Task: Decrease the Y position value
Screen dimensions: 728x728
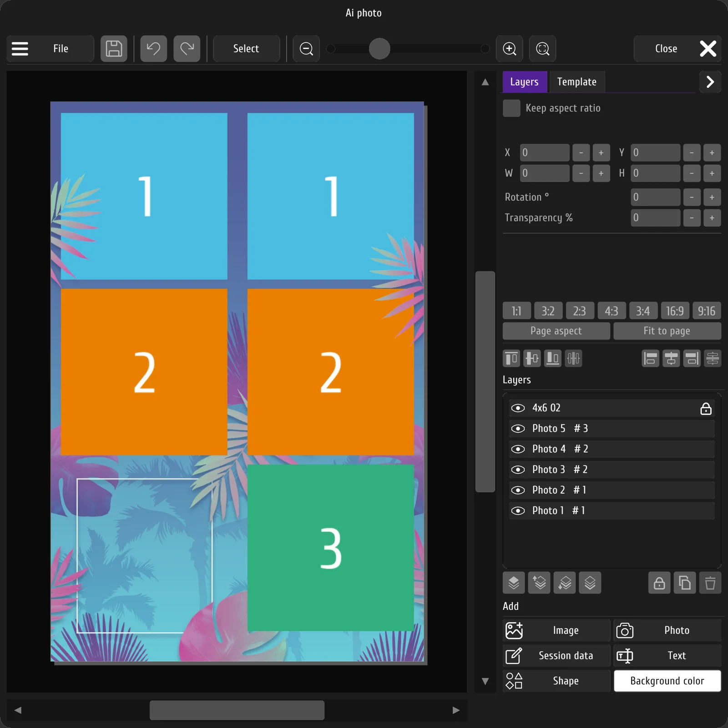Action: (x=692, y=153)
